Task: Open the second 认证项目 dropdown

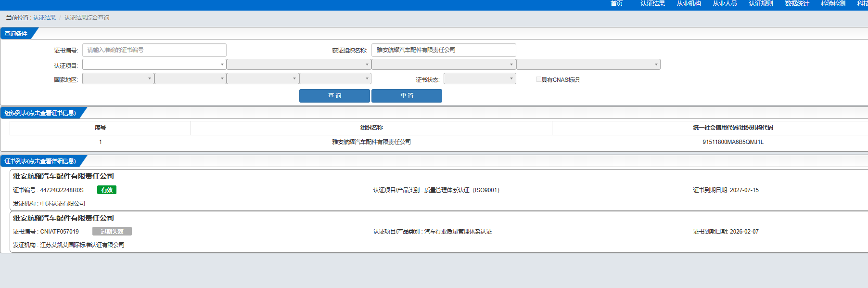Action: click(299, 65)
